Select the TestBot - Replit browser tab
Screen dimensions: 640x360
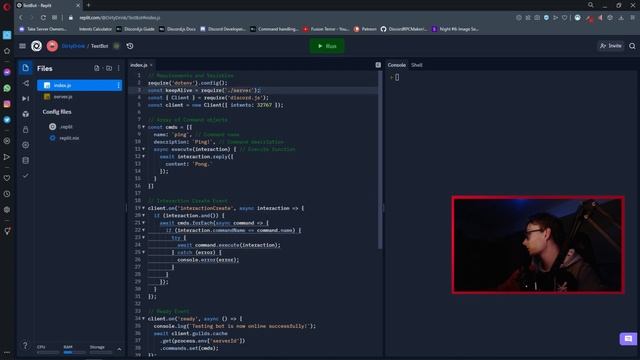click(49, 5)
